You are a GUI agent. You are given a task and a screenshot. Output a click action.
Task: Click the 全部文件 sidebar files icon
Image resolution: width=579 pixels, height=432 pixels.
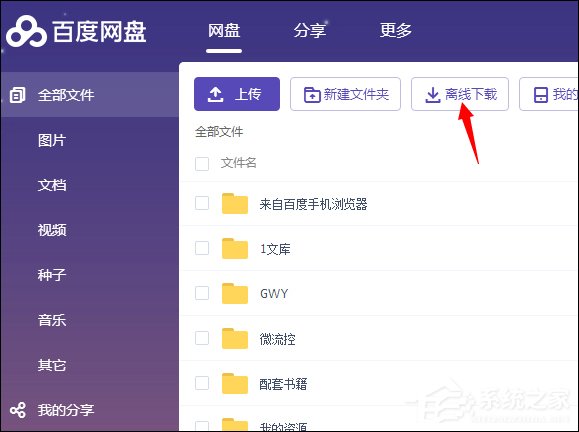(x=17, y=95)
